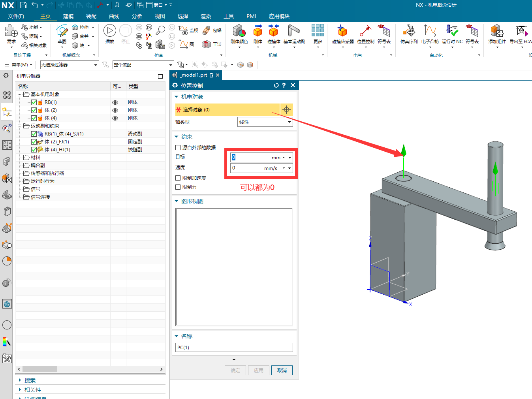Viewport: 532px width, 399px height.
Task: Switch to the PMI ribbon tab
Action: click(x=251, y=16)
